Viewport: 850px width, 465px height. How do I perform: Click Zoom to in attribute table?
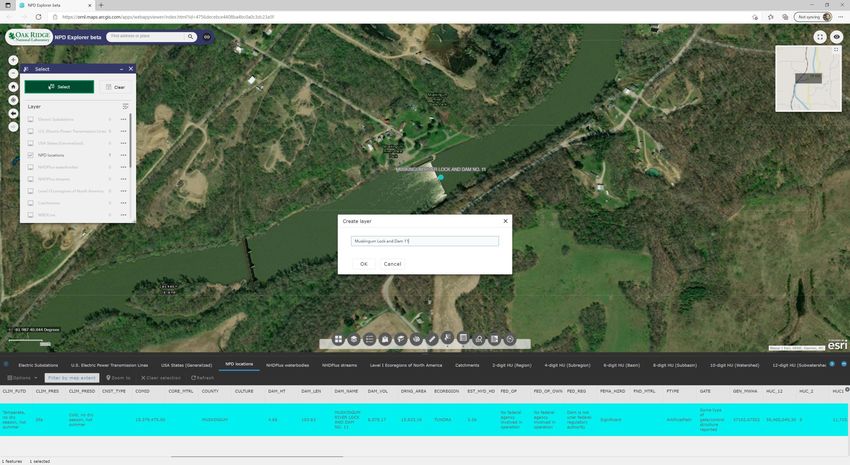click(x=118, y=378)
